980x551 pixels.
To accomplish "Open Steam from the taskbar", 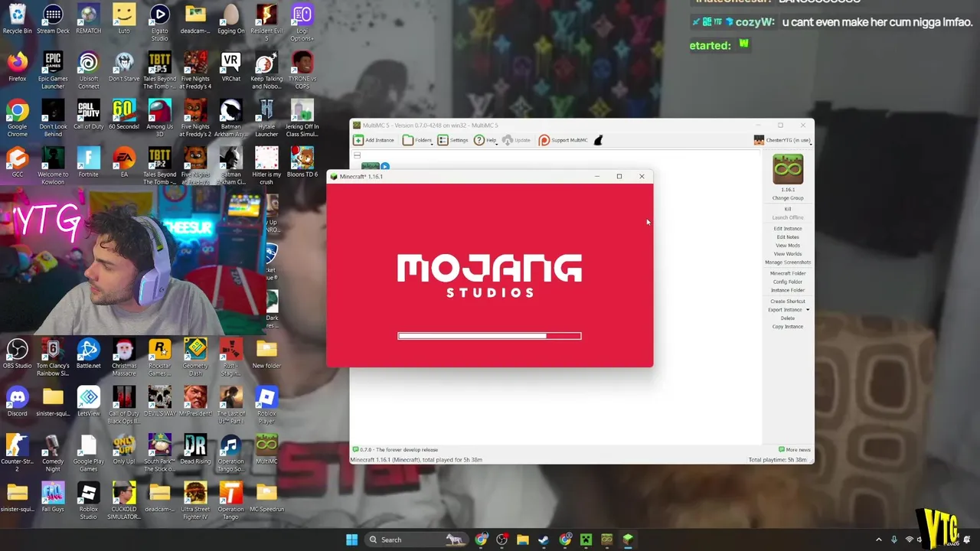I will (x=544, y=540).
